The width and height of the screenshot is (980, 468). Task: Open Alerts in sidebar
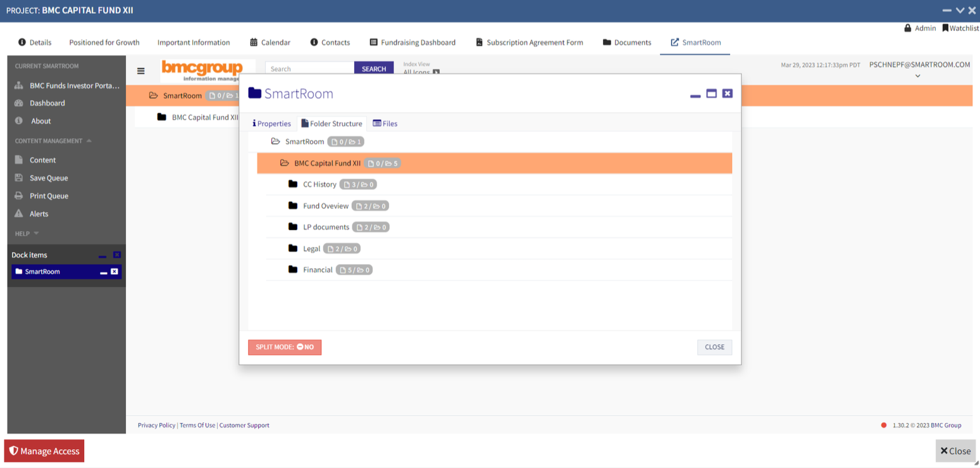[x=32, y=213]
